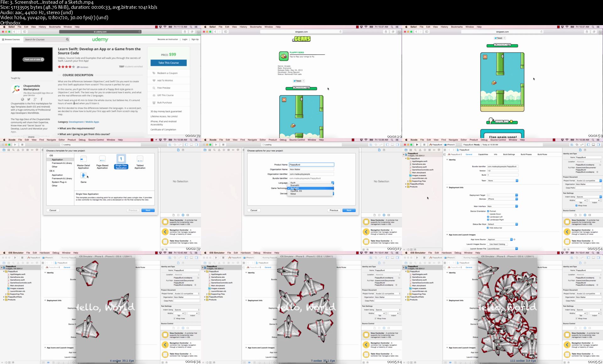Open Find navigator icon in 00:03:54 frame

point(415,150)
